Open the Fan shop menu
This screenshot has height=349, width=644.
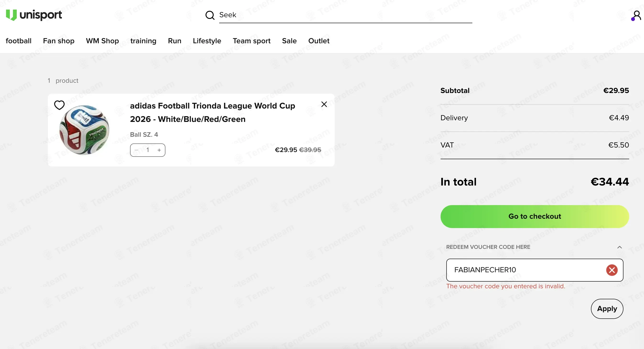(59, 41)
